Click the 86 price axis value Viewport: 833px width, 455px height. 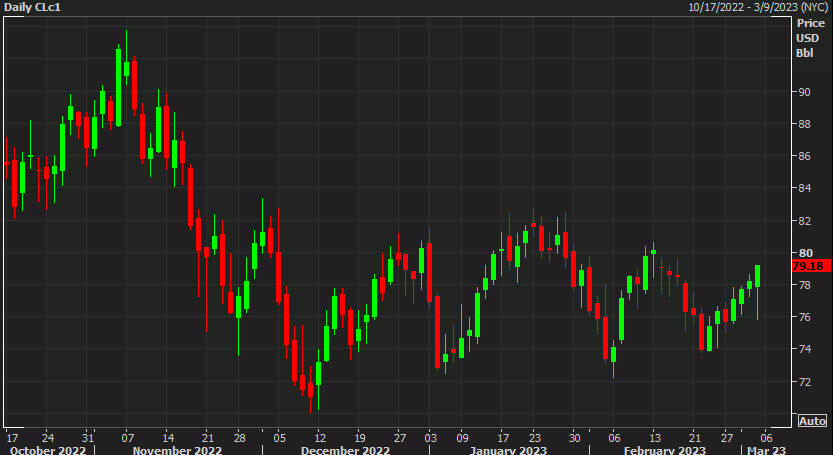click(805, 156)
